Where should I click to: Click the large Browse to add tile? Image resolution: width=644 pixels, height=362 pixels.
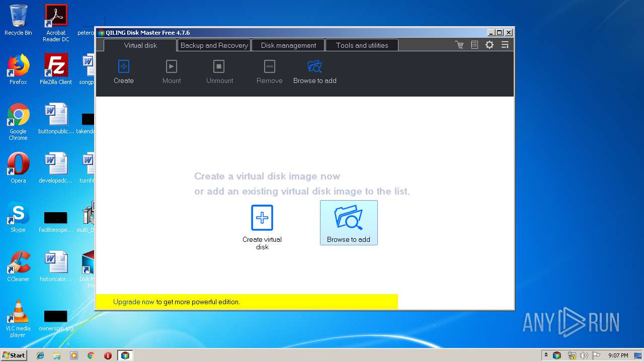349,223
